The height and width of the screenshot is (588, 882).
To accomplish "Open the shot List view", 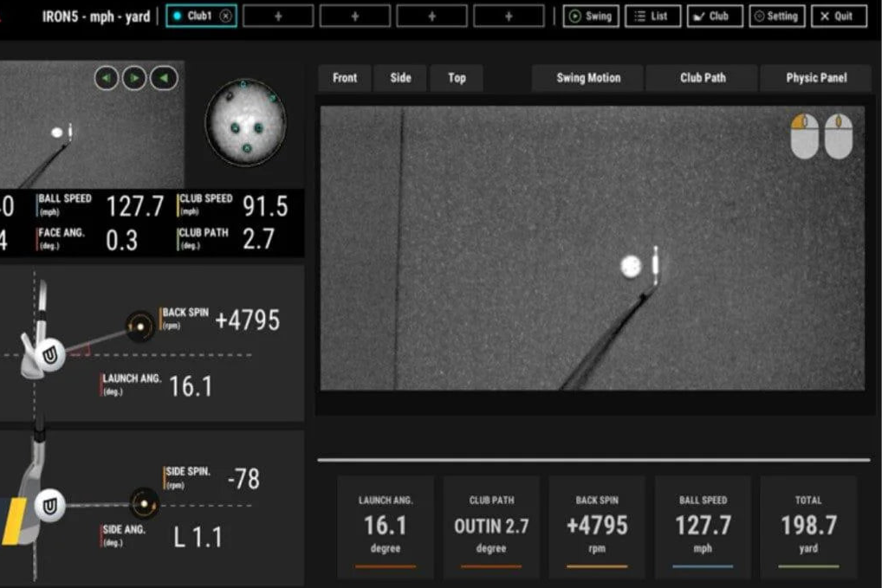I will (652, 16).
